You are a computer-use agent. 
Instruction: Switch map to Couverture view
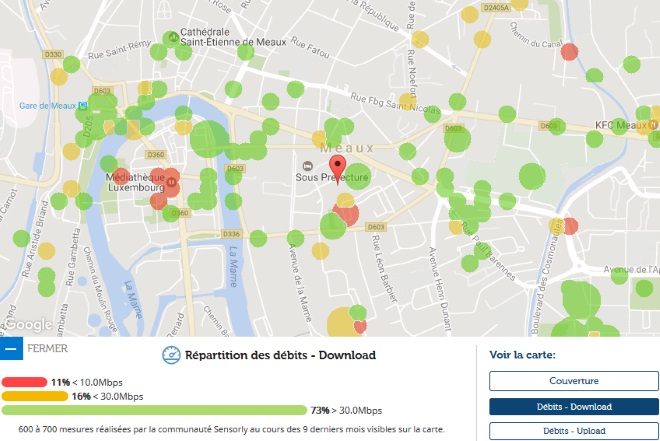point(573,380)
